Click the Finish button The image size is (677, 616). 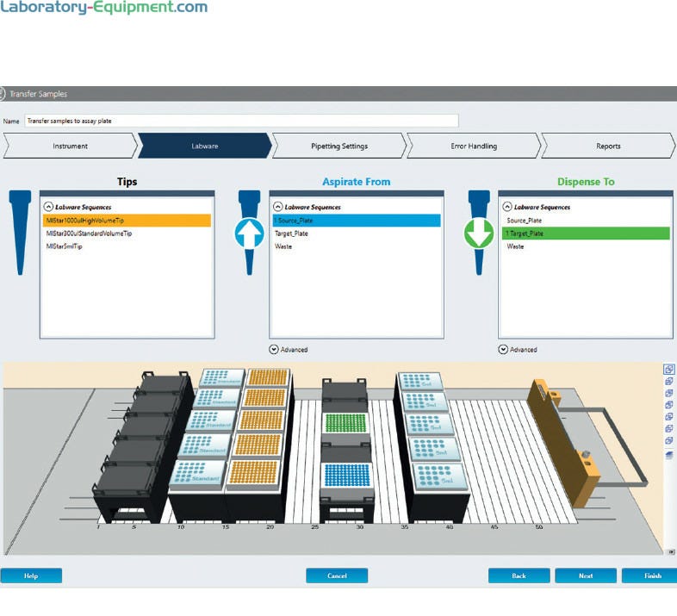[x=652, y=576]
